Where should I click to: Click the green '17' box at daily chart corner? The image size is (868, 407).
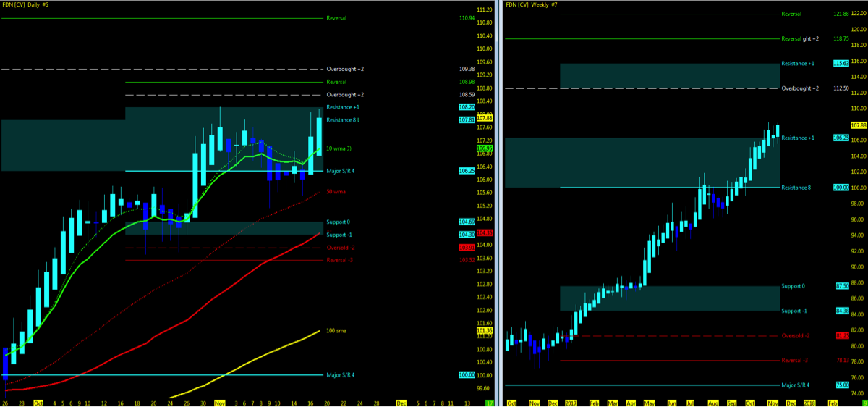pyautogui.click(x=489, y=402)
